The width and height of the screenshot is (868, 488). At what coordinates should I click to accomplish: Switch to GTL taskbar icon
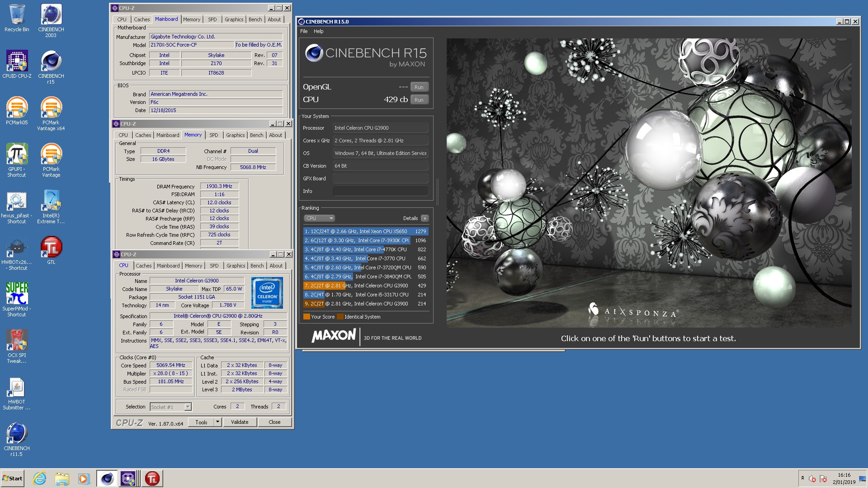point(152,479)
